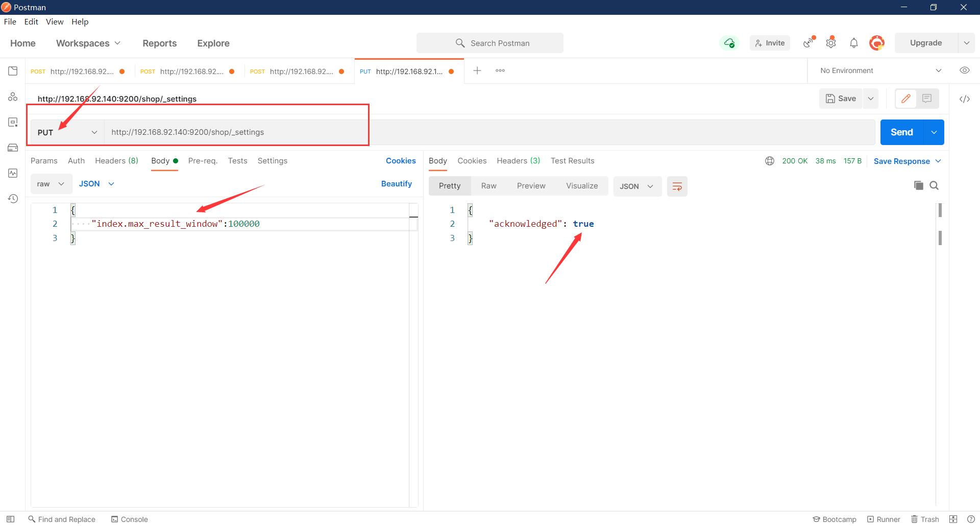Open the Environments sidebar icon
Screen dimensions: 980x526
click(x=13, y=122)
